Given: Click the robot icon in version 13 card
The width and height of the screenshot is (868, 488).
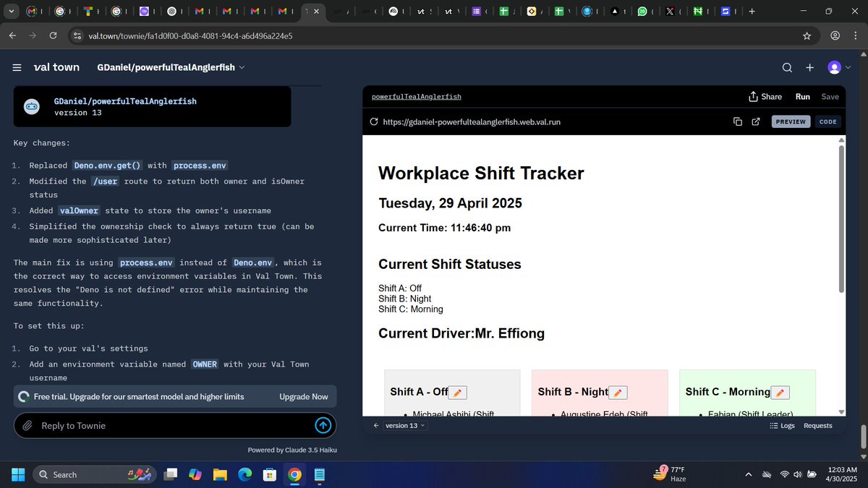Looking at the screenshot, I should point(32,106).
